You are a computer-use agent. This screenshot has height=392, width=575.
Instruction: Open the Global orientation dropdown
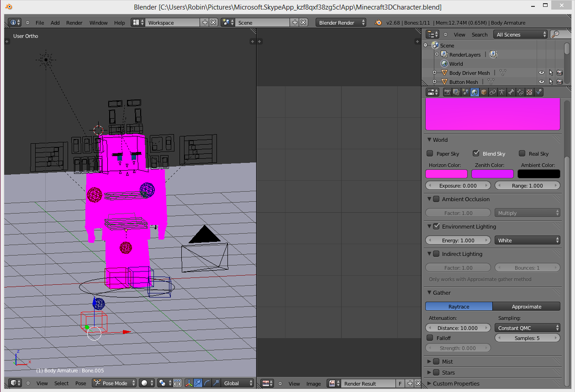point(237,383)
